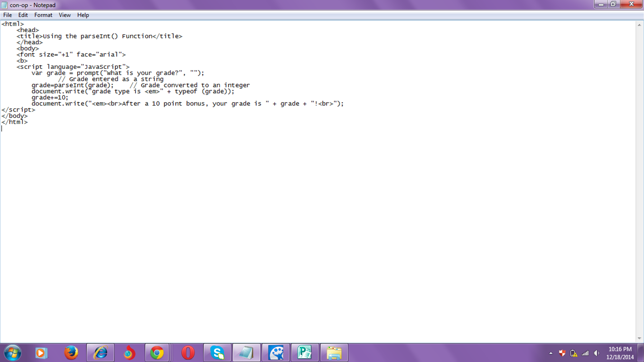Click the font size="+1" face="arial" line
Screen dimensions: 644x362
pos(71,55)
